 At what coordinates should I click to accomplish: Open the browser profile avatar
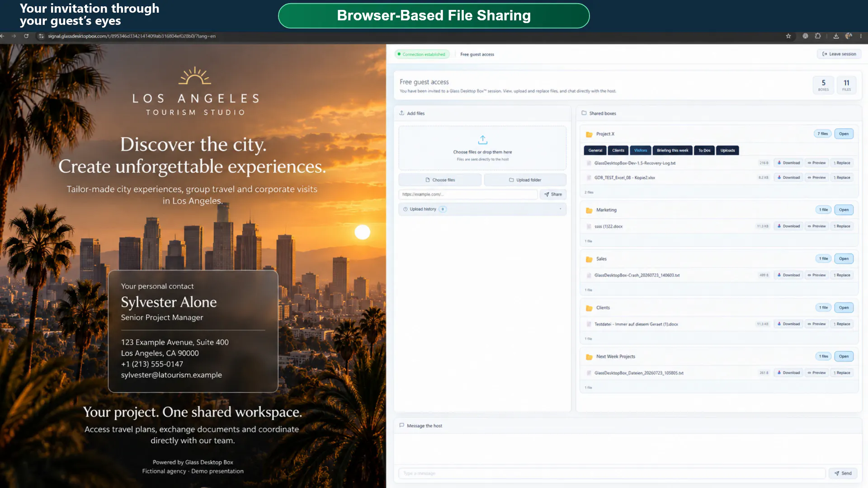click(x=849, y=36)
